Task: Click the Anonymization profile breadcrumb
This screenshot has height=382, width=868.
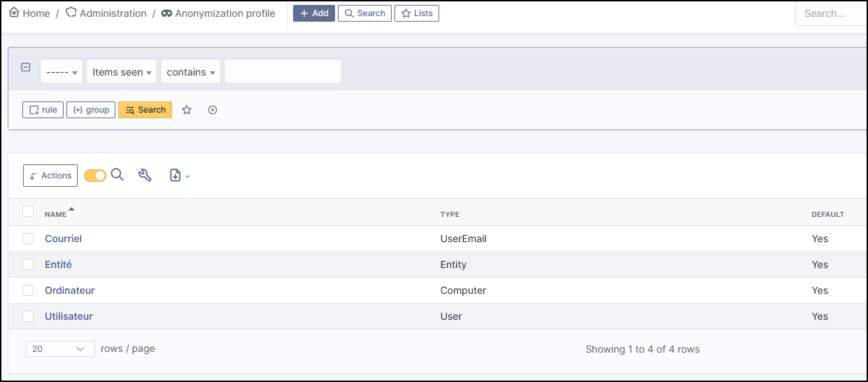Action: pyautogui.click(x=225, y=13)
